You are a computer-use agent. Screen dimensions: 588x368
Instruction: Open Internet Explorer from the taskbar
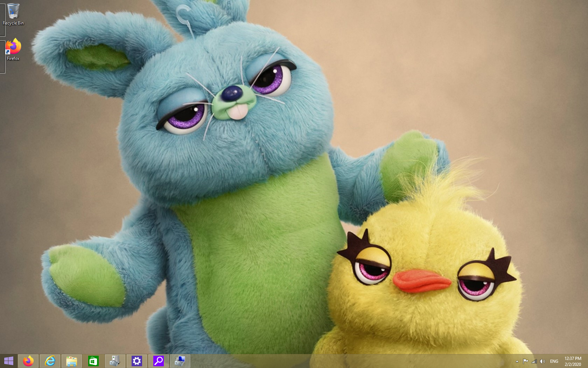[x=50, y=361]
